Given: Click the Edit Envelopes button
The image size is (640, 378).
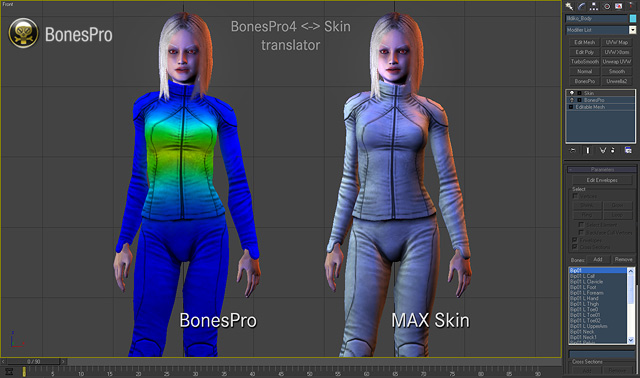Looking at the screenshot, I should (602, 180).
